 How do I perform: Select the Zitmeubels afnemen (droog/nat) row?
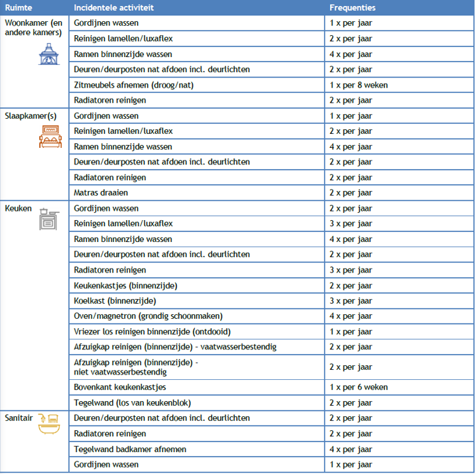click(134, 85)
